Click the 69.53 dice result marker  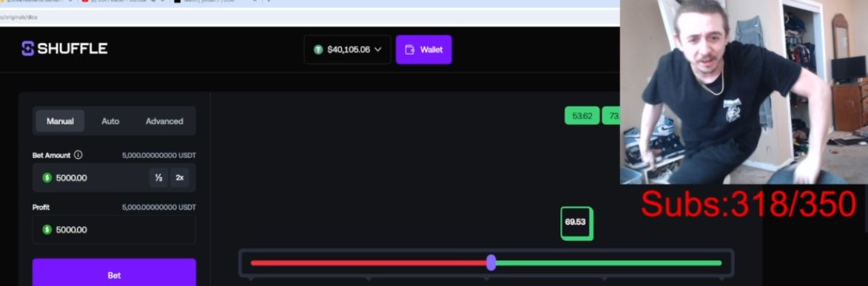pos(576,223)
